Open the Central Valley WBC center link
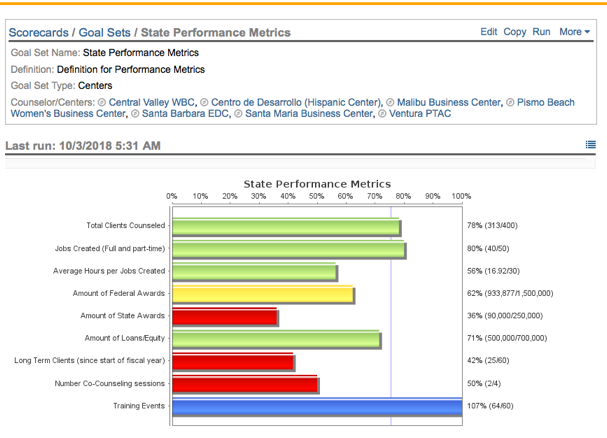Image resolution: width=607 pixels, height=438 pixels. (x=151, y=102)
